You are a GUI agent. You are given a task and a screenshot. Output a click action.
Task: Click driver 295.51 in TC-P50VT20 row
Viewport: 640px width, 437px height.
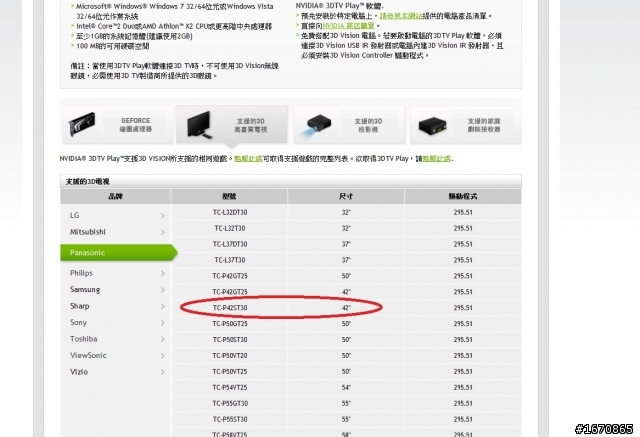tap(463, 355)
